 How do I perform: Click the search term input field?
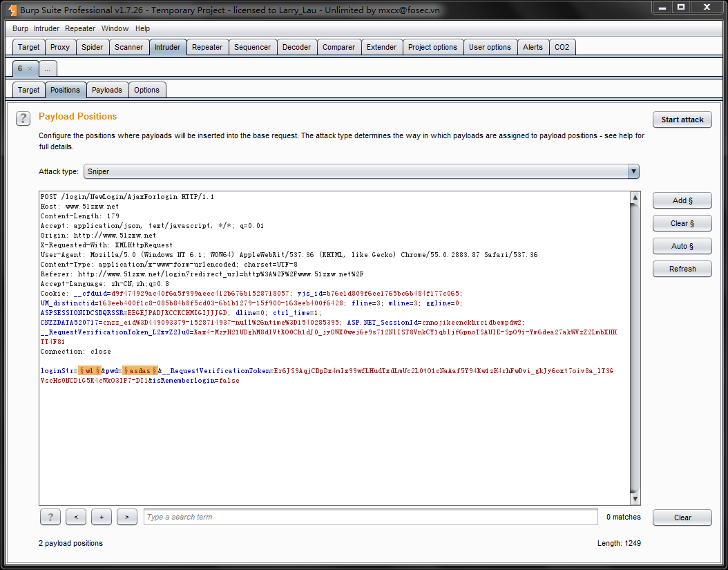pyautogui.click(x=370, y=517)
